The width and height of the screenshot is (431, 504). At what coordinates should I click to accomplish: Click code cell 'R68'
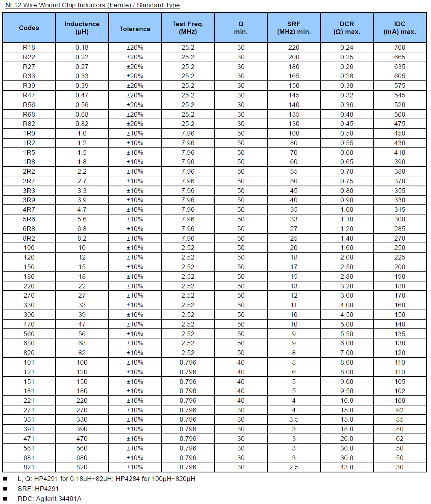tap(29, 114)
